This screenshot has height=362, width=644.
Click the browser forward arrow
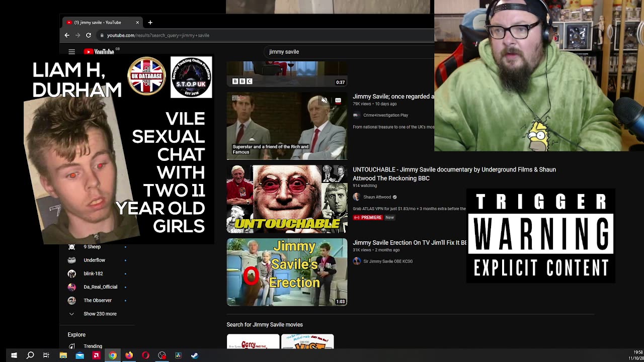77,35
